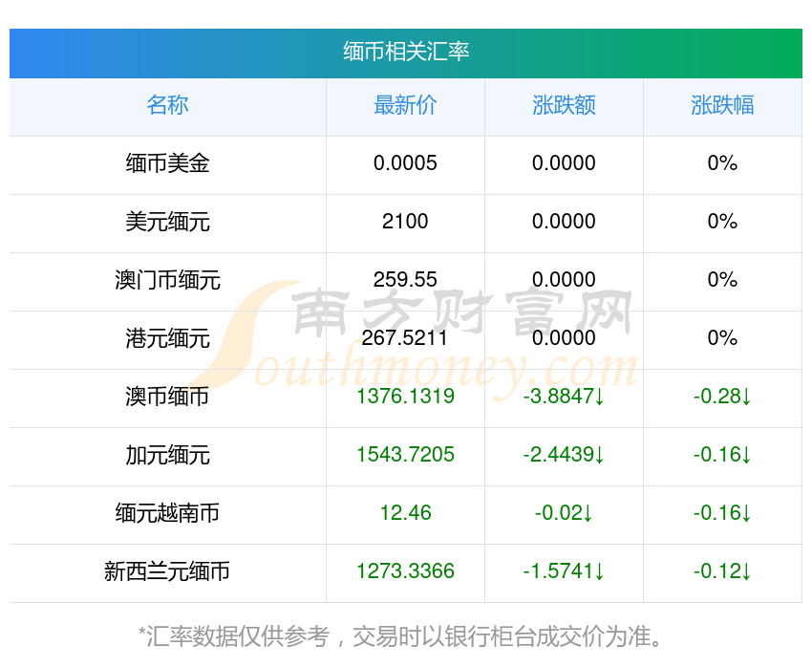Click the change amount -2.4439↓
Image resolution: width=812 pixels, height=667 pixels.
coord(564,455)
